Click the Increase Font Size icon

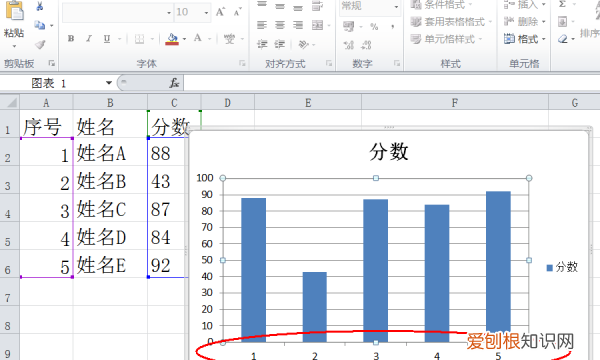(x=220, y=12)
